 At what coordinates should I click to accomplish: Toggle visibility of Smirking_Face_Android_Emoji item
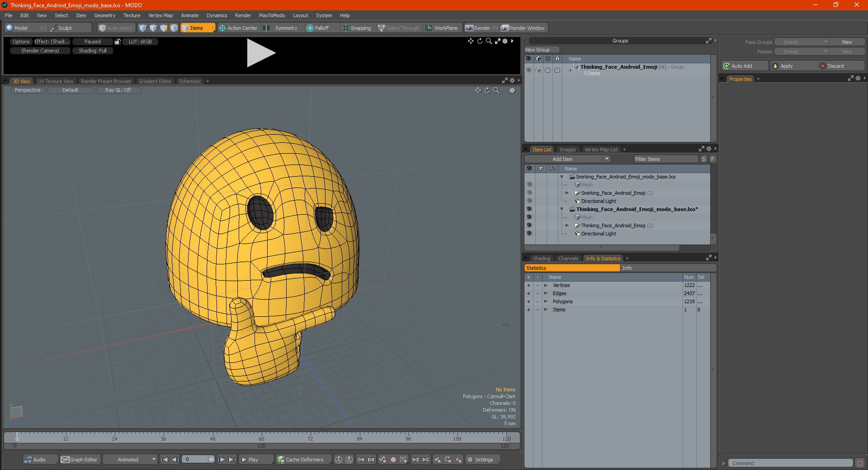[529, 193]
